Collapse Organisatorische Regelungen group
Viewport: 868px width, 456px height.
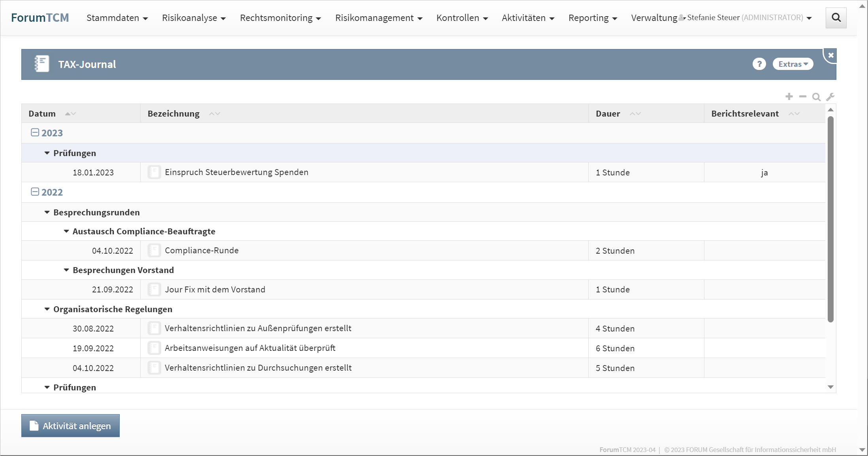tap(47, 309)
